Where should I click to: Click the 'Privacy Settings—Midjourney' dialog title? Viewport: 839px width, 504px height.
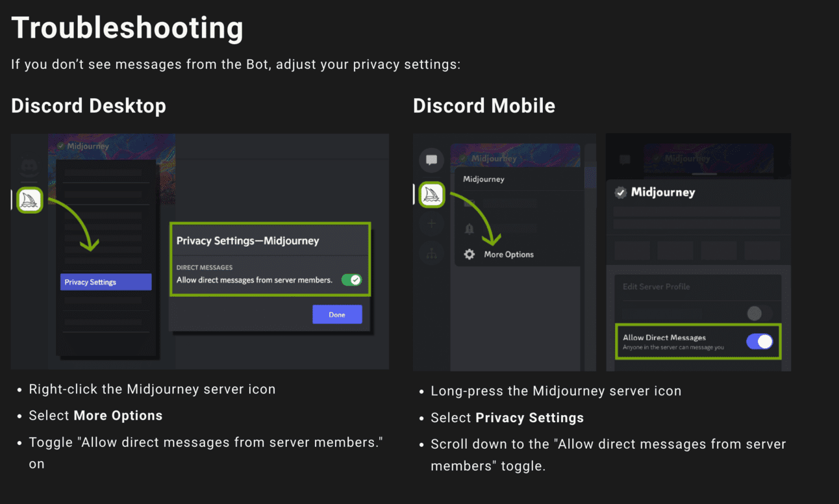247,240
